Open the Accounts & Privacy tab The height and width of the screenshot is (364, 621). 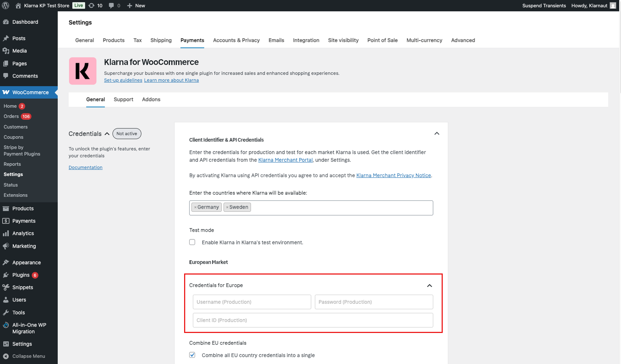point(236,40)
